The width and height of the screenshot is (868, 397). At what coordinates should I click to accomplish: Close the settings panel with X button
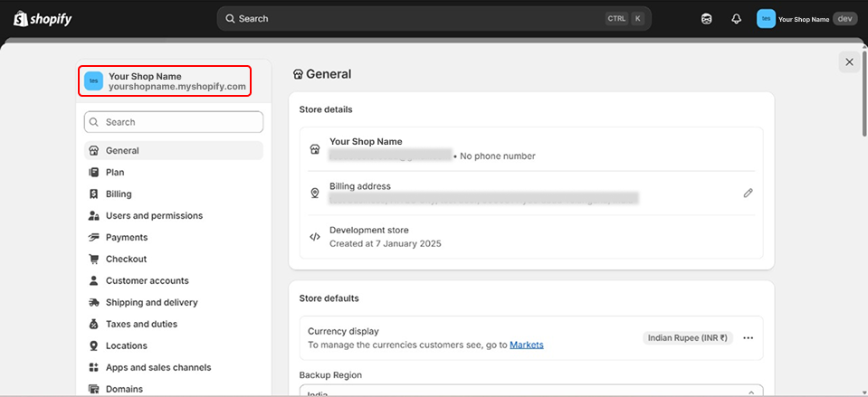848,61
